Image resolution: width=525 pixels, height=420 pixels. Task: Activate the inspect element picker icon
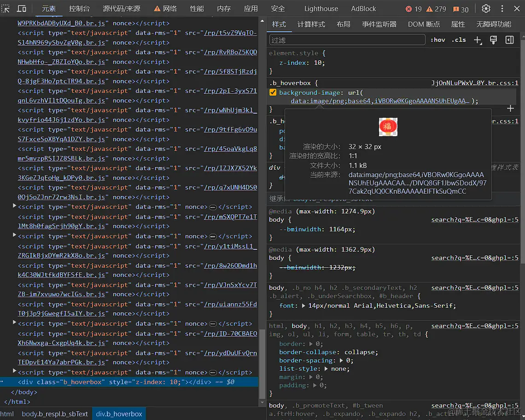click(6, 9)
